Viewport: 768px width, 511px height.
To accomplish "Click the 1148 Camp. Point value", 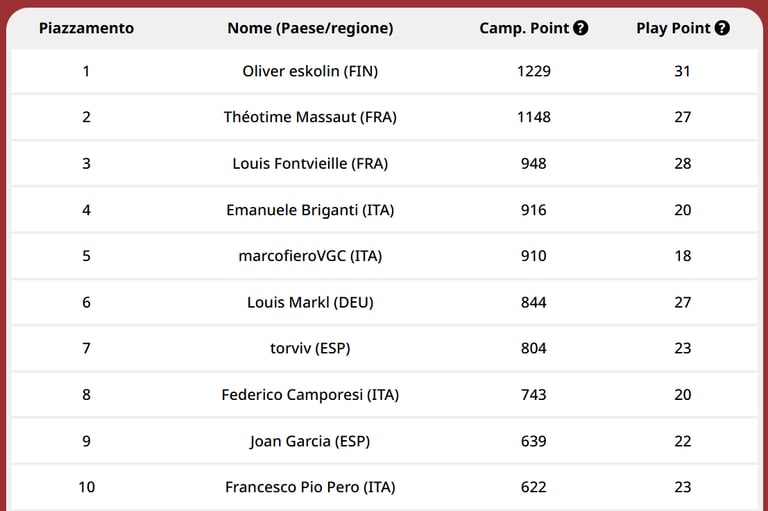I will [534, 117].
